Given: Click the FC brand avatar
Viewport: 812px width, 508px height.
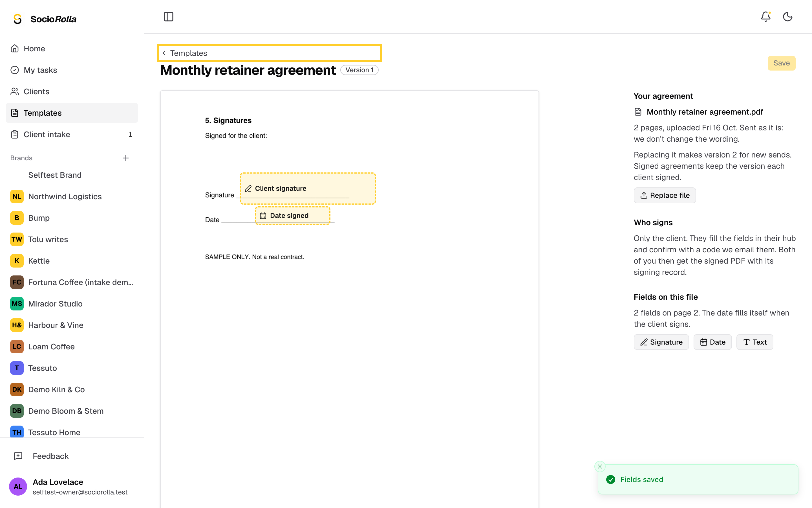Looking at the screenshot, I should (17, 282).
